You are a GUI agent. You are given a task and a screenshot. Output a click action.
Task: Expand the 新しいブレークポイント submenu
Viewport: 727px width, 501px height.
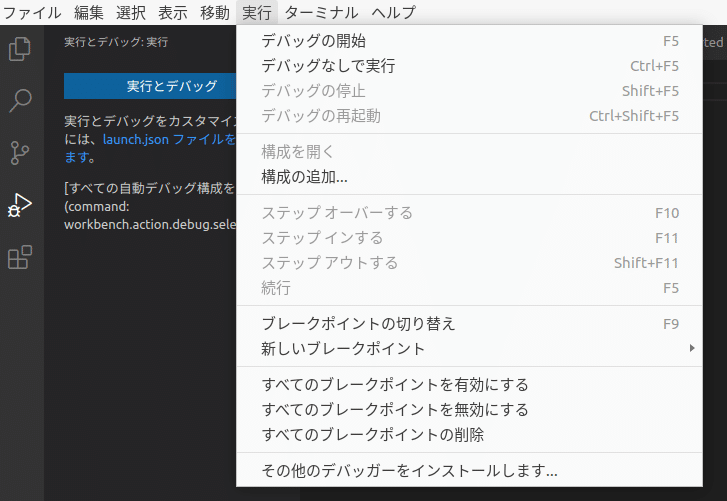click(469, 349)
